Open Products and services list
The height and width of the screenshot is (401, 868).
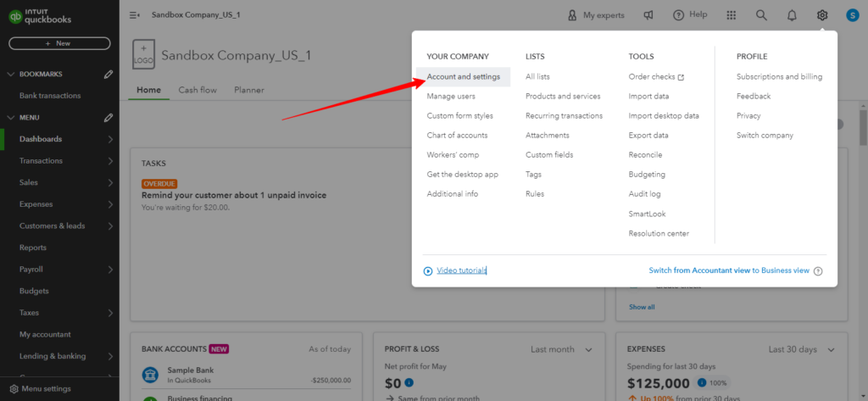click(x=563, y=97)
